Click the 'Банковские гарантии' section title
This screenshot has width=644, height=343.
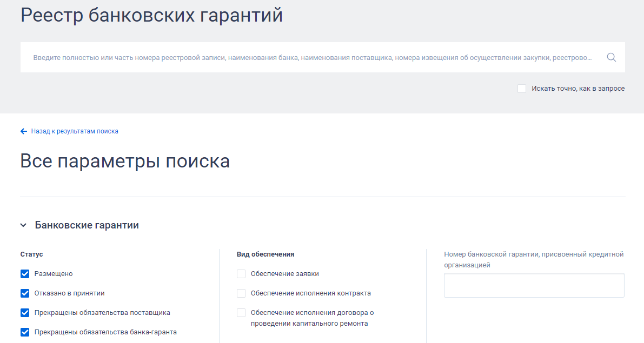(x=87, y=225)
